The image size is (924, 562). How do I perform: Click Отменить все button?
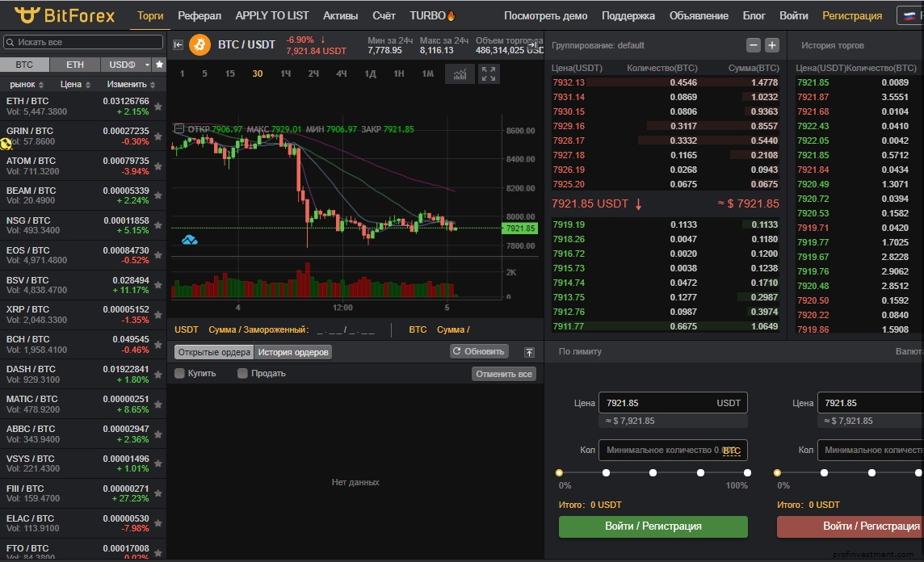point(504,374)
